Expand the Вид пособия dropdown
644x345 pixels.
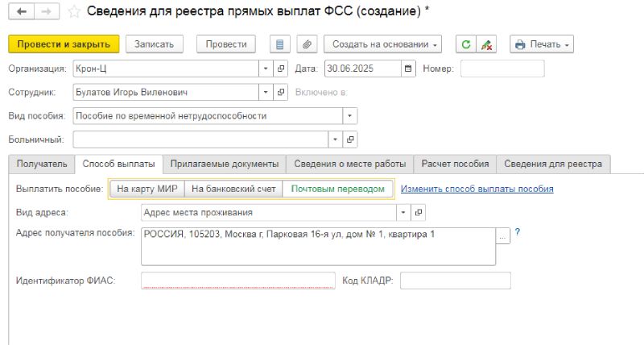349,115
